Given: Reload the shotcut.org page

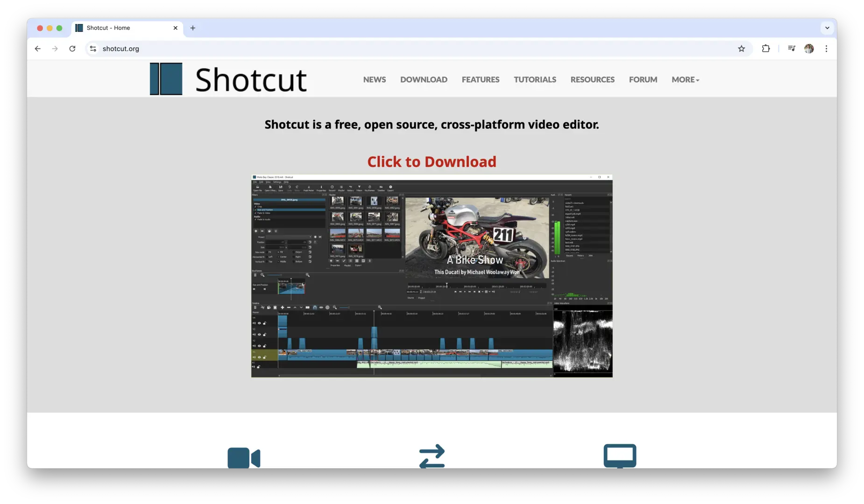Looking at the screenshot, I should pyautogui.click(x=72, y=49).
